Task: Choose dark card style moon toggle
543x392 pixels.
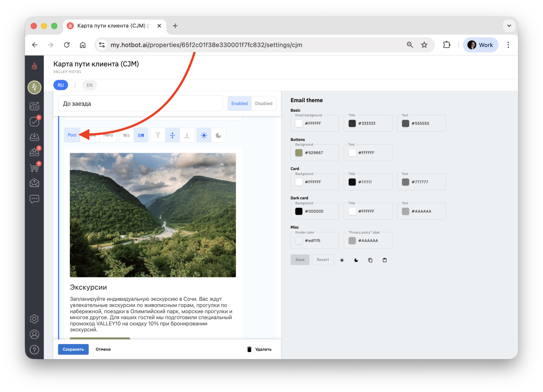Action: click(x=218, y=135)
